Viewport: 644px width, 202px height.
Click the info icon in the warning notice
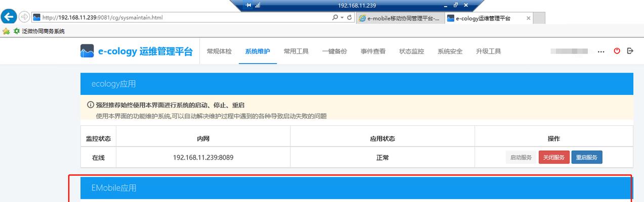(x=91, y=106)
